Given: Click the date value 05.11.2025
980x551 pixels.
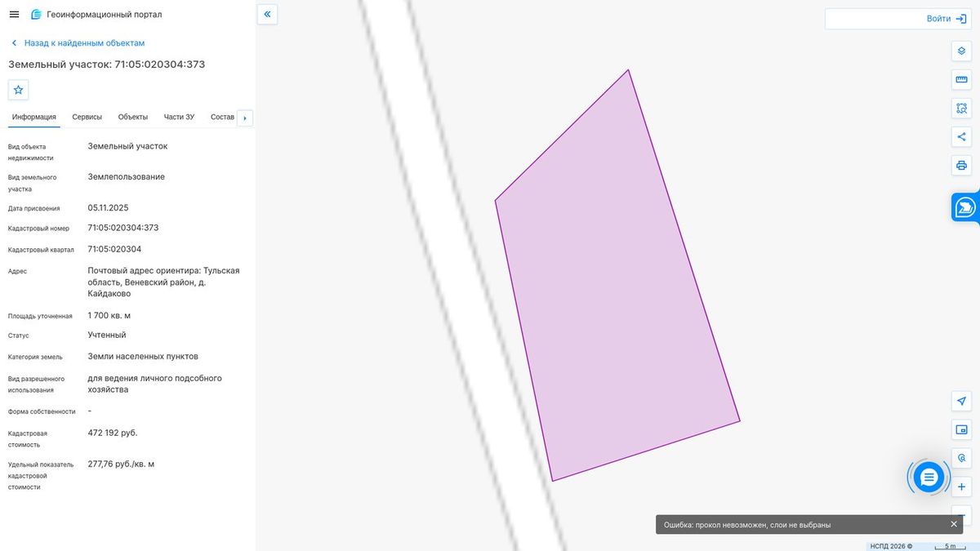Looking at the screenshot, I should click(109, 207).
